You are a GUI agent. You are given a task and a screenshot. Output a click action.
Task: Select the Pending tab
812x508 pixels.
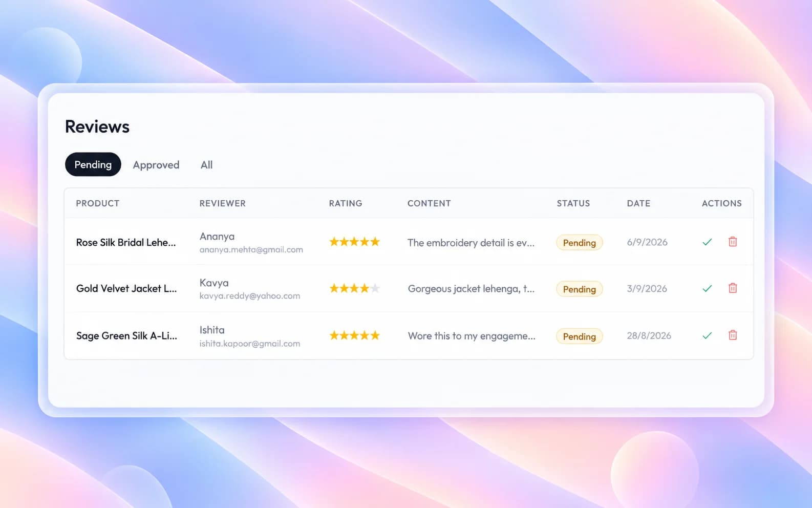[x=93, y=164]
